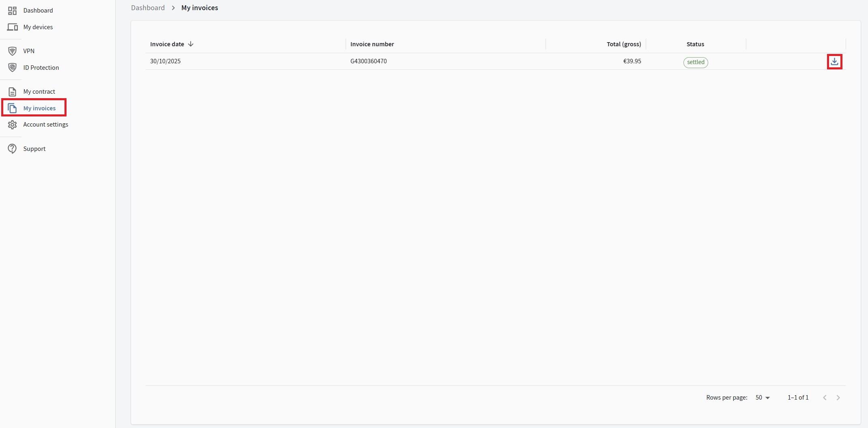Click the My invoices copy icon

click(12, 108)
